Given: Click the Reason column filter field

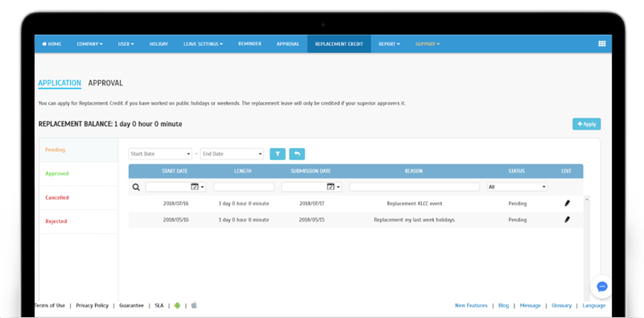Looking at the screenshot, I should 415,187.
